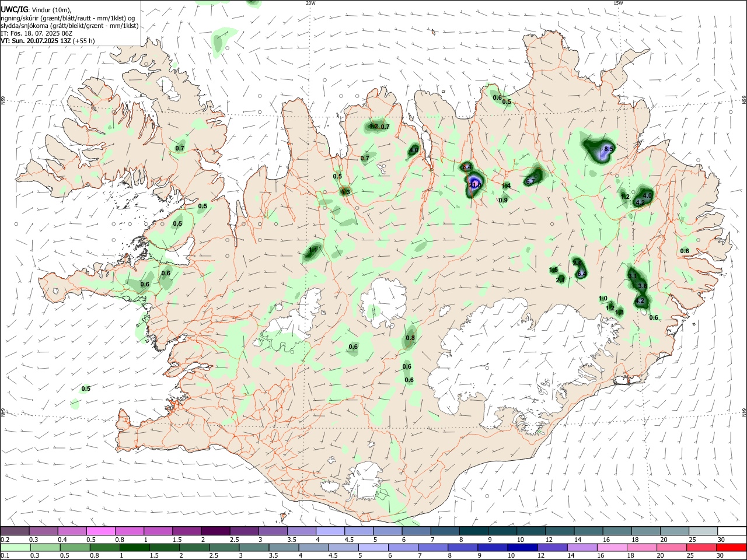Click the 0.8 precipitation value
Screen dimensions: 747x560
pyautogui.click(x=410, y=338)
